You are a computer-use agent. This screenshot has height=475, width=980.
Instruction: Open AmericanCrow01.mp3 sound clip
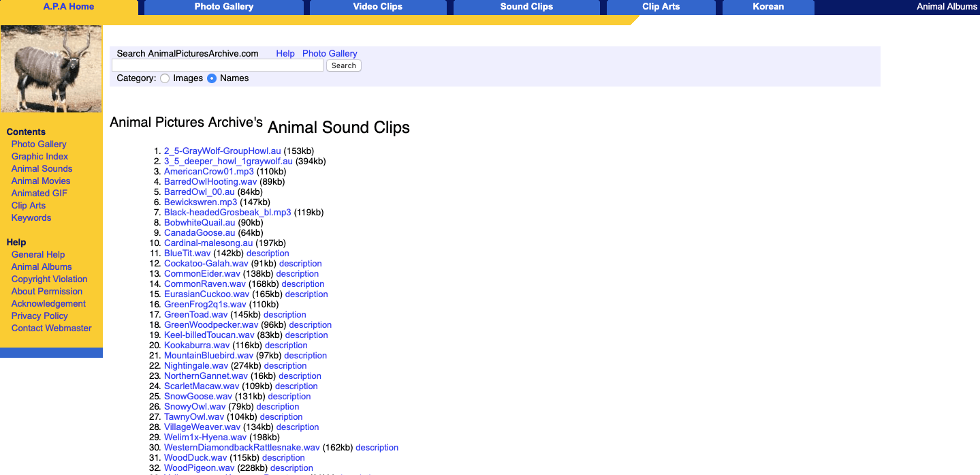tap(209, 172)
